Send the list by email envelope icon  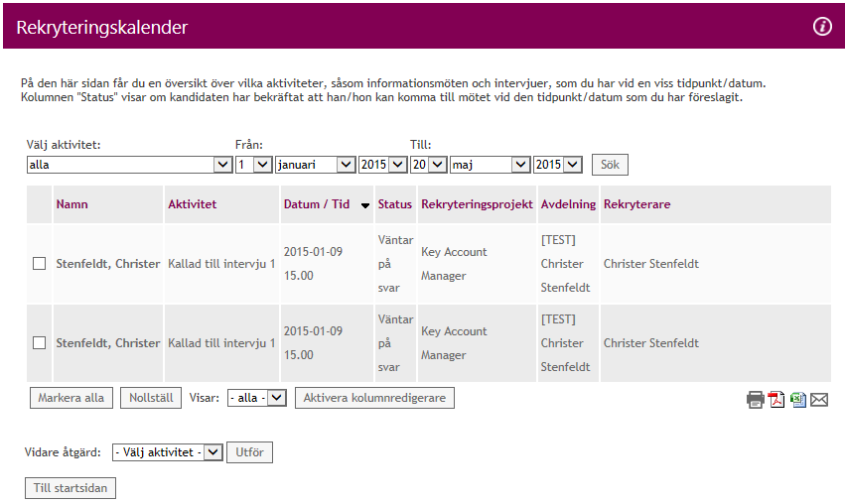click(819, 400)
